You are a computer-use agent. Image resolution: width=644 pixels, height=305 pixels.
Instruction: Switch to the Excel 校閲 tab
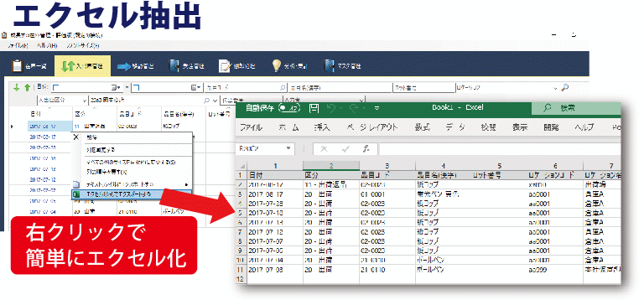[x=489, y=127]
